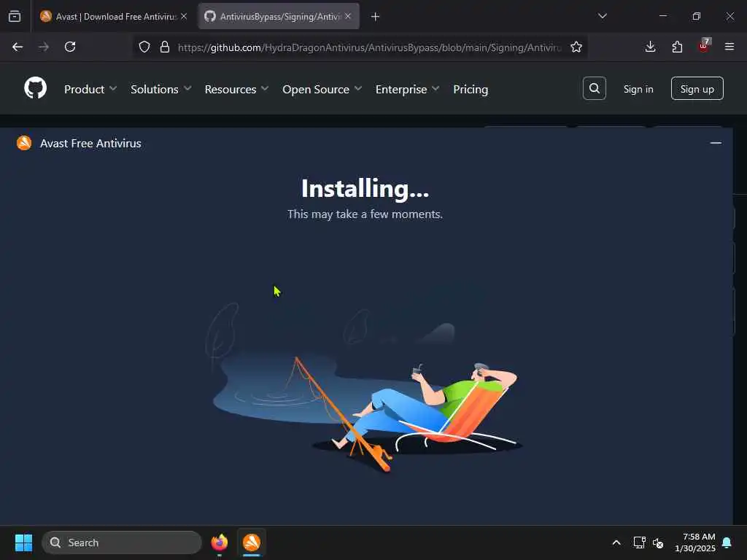Click the browser forward arrow
Viewport: 747px width, 560px height.
[x=43, y=47]
